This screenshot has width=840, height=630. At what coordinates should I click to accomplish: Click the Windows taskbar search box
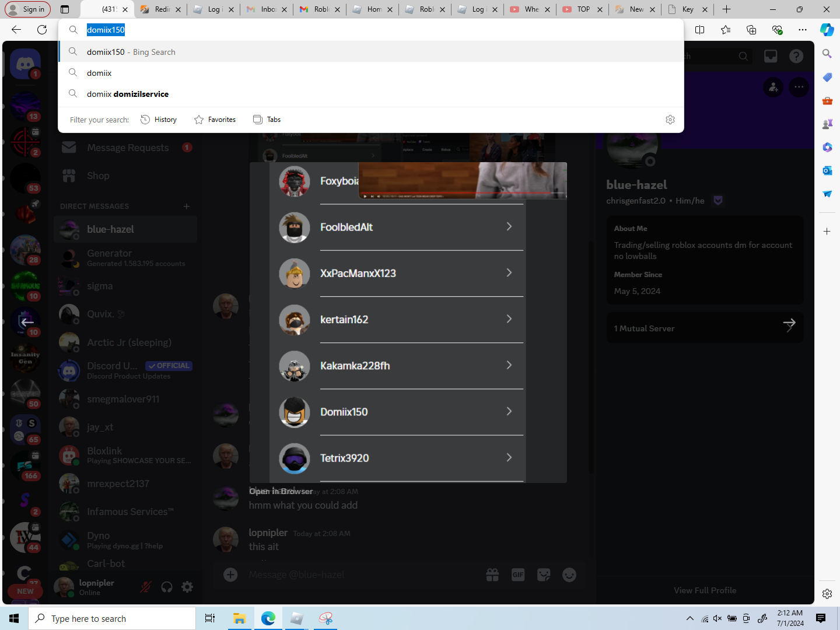click(112, 618)
